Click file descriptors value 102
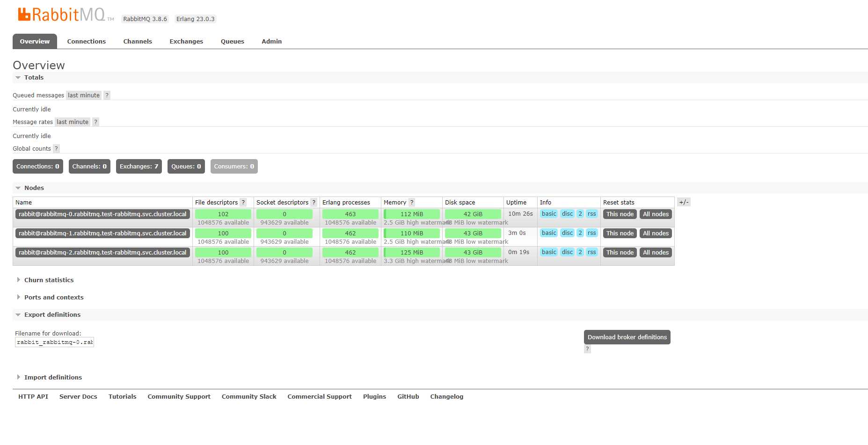This screenshot has height=445, width=868. point(223,214)
